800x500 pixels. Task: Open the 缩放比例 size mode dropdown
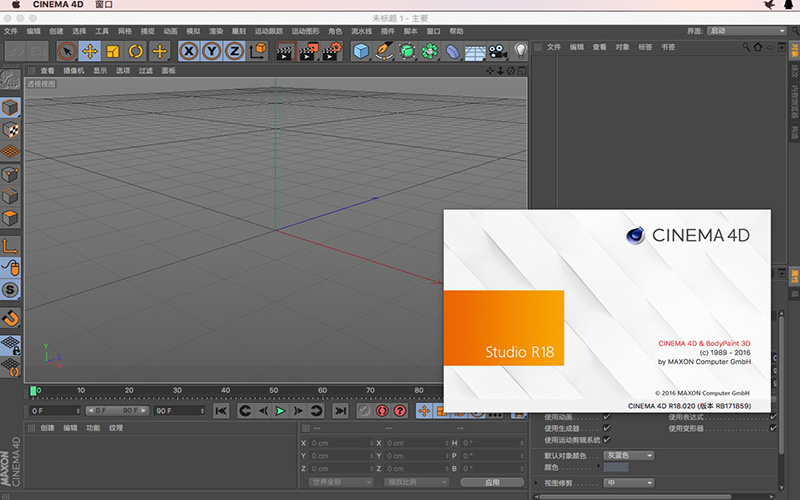pos(416,482)
